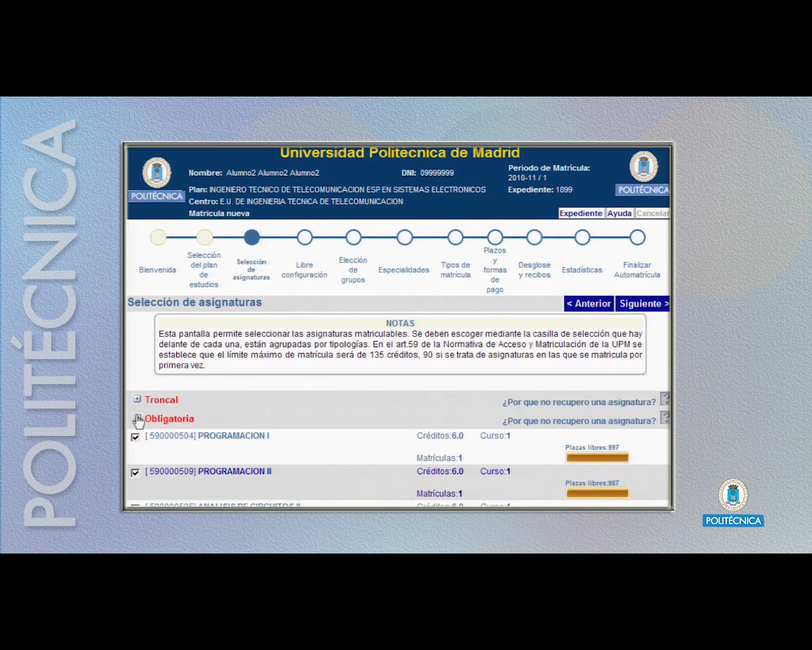Click the Expediente: 1899 text
812x650 pixels.
(x=540, y=190)
